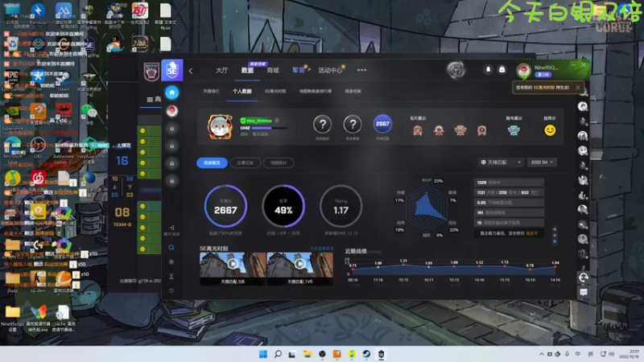Image resolution: width=644 pixels, height=362 pixels.
Task: Click the blue 2667 rank badge
Action: tap(382, 124)
